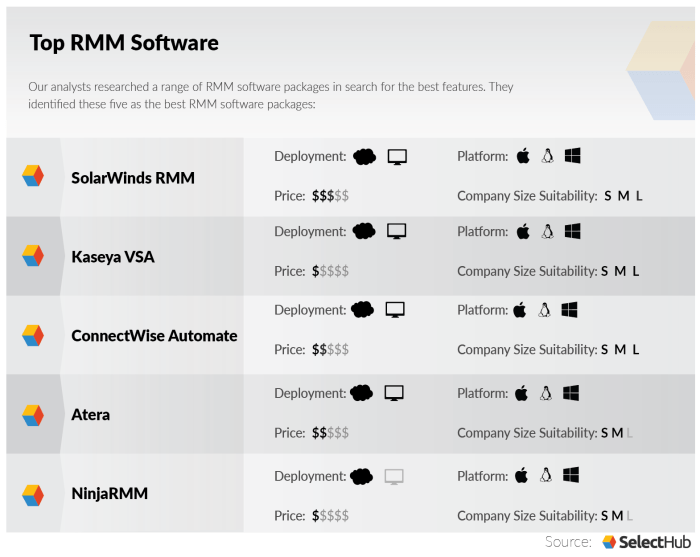Click the Windows platform icon for NinjaRMM
Image resolution: width=700 pixels, height=557 pixels.
[571, 476]
